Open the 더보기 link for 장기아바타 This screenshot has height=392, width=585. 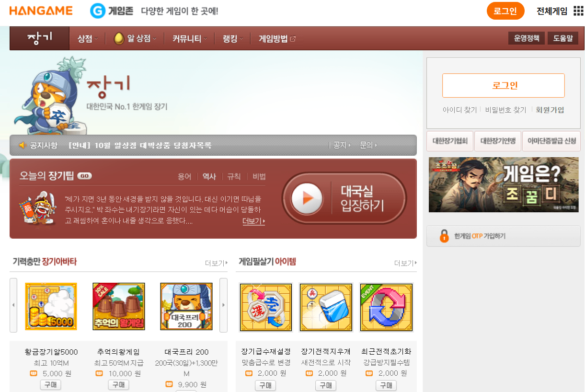point(215,263)
